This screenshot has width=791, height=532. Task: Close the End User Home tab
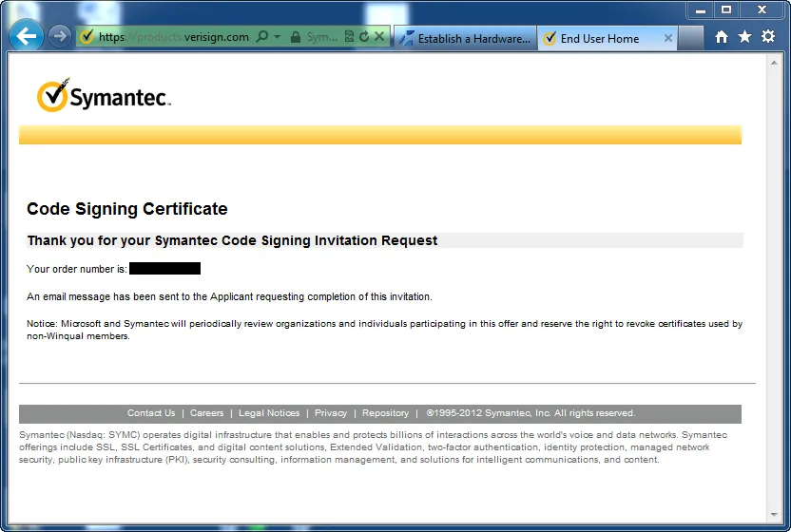(x=668, y=38)
